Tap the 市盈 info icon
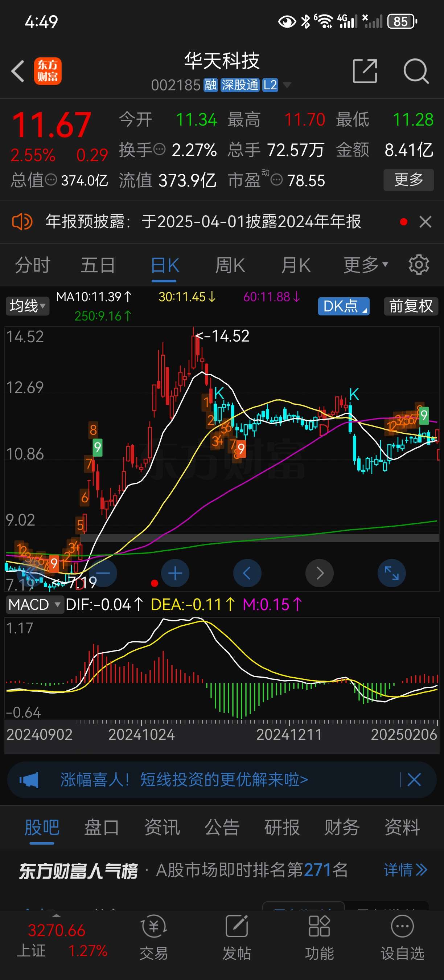Viewport: 444px width, 980px height. [x=276, y=179]
